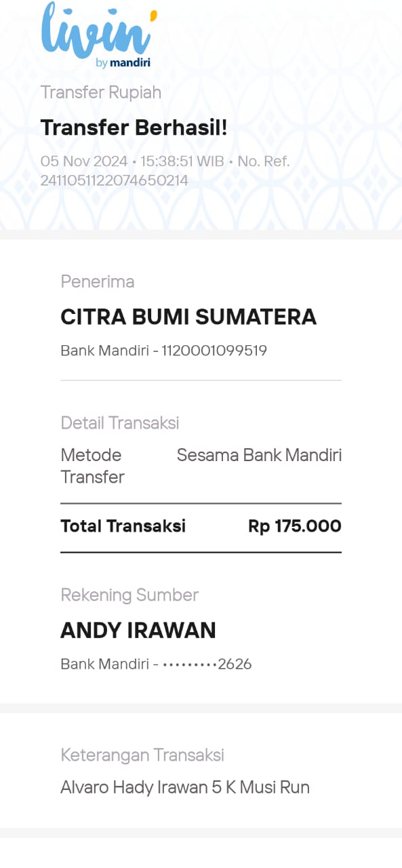Select recipient name CITRA BUMI SUMATERA
The image size is (402, 868).
coord(188,317)
